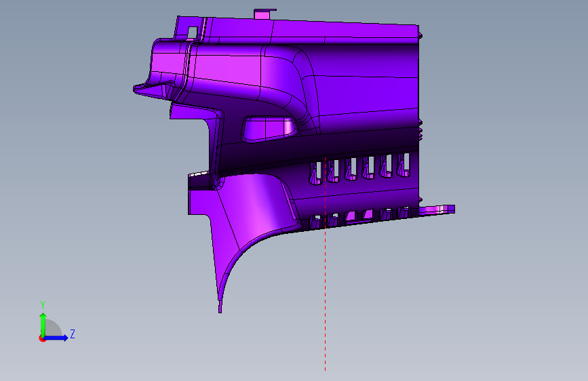Click the 'Y' label on the triad
Screen dimensions: 588x381
pyautogui.click(x=43, y=305)
